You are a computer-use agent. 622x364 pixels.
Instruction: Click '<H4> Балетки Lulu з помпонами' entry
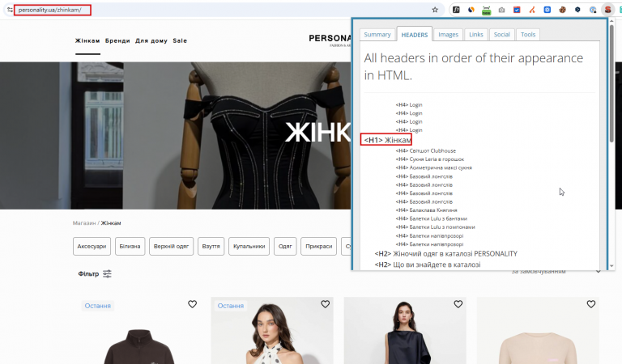tap(435, 227)
